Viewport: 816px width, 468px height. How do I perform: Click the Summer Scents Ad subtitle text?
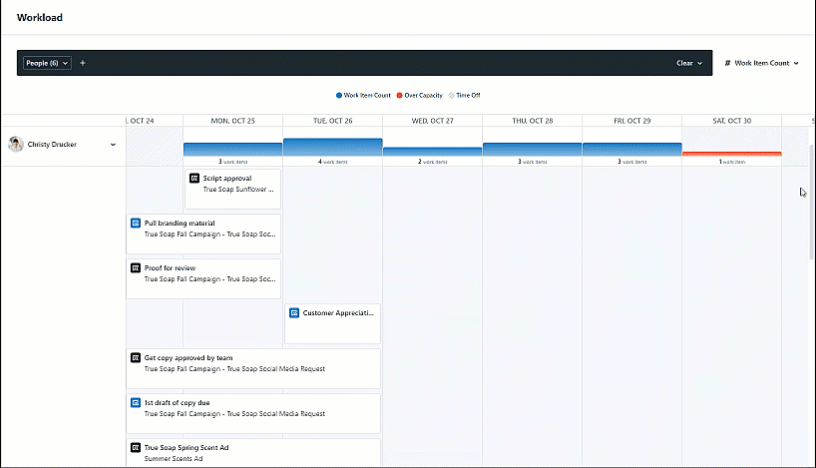pos(173,459)
